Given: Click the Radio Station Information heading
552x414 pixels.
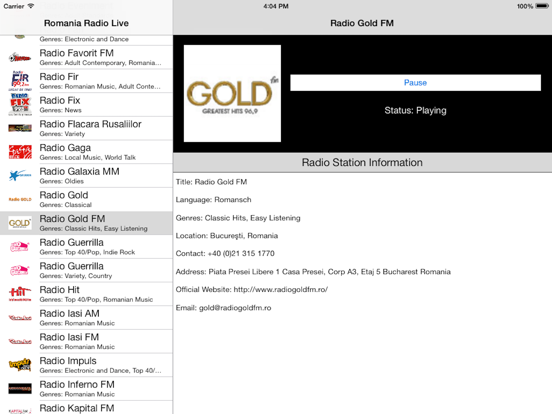Looking at the screenshot, I should [x=362, y=162].
